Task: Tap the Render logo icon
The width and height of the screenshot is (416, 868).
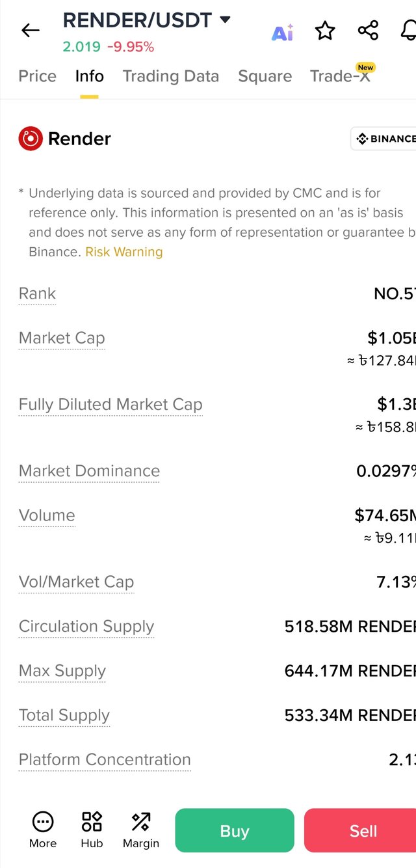Action: pos(30,139)
